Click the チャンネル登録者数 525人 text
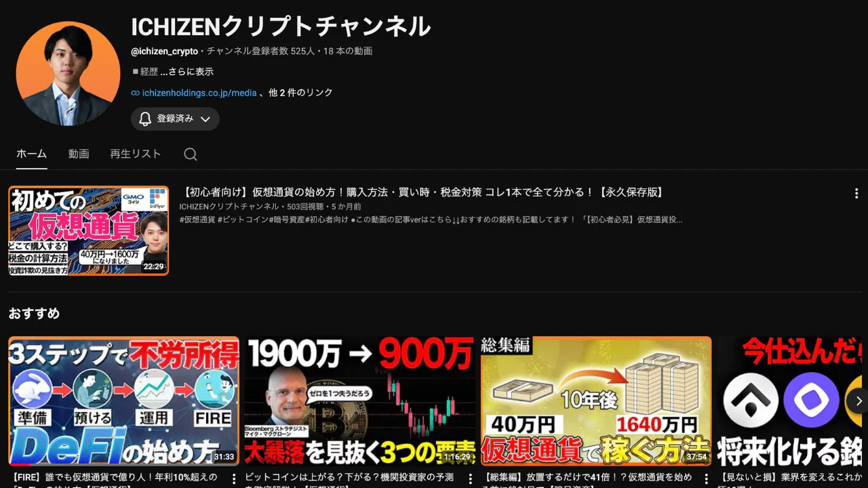 pos(261,52)
